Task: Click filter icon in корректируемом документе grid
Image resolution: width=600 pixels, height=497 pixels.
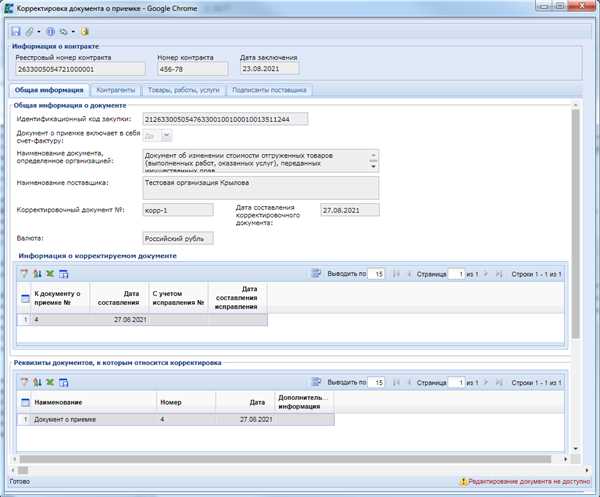Action: click(24, 274)
